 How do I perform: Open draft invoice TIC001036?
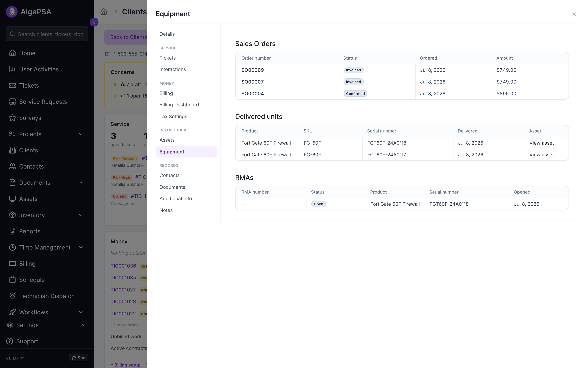click(x=123, y=266)
